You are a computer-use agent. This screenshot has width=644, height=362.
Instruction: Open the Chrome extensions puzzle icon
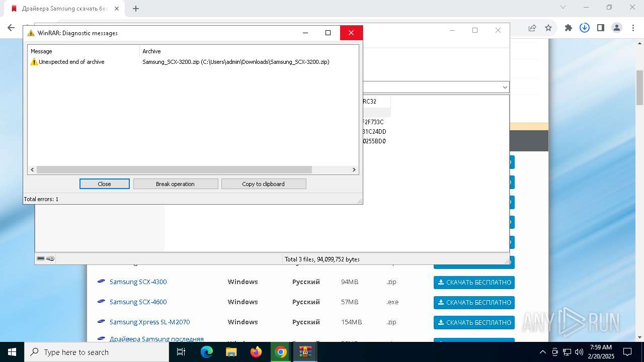[x=569, y=28]
